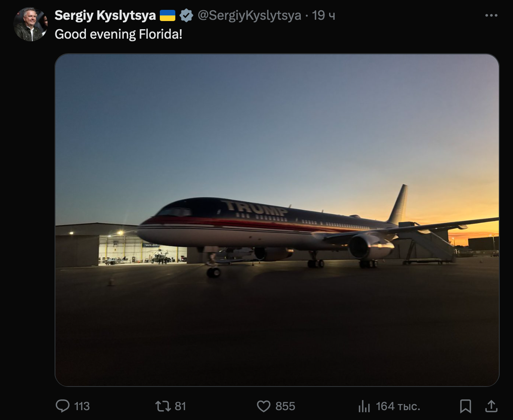This screenshot has width=513, height=420.
Task: Click the reply speech bubble icon
Action: click(63, 406)
